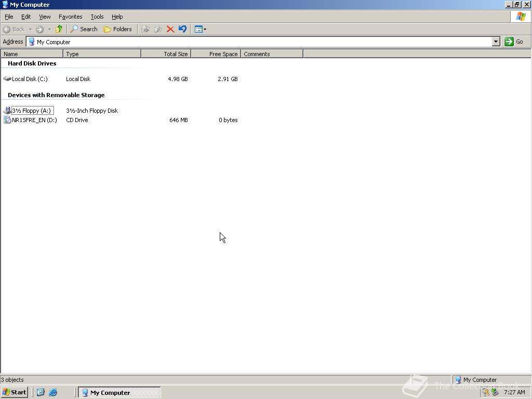Open the Favorites menu
Viewport: 532px width, 399px height.
coord(70,17)
